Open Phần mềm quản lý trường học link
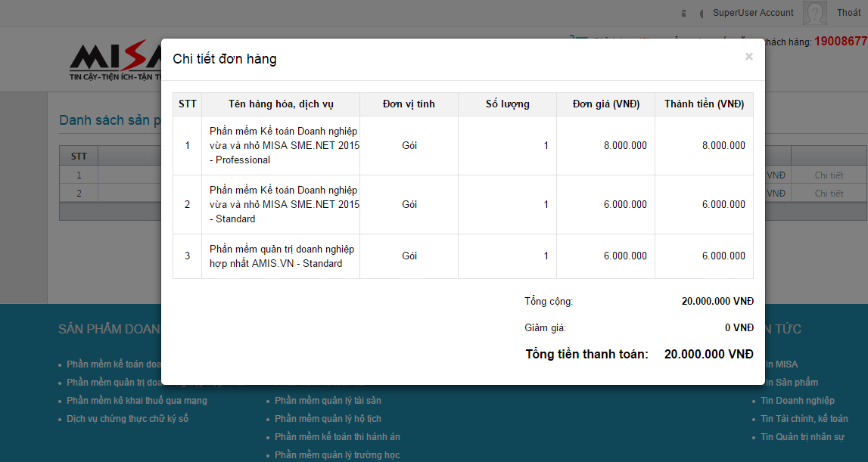Screen dimensions: 868x462 [337, 455]
